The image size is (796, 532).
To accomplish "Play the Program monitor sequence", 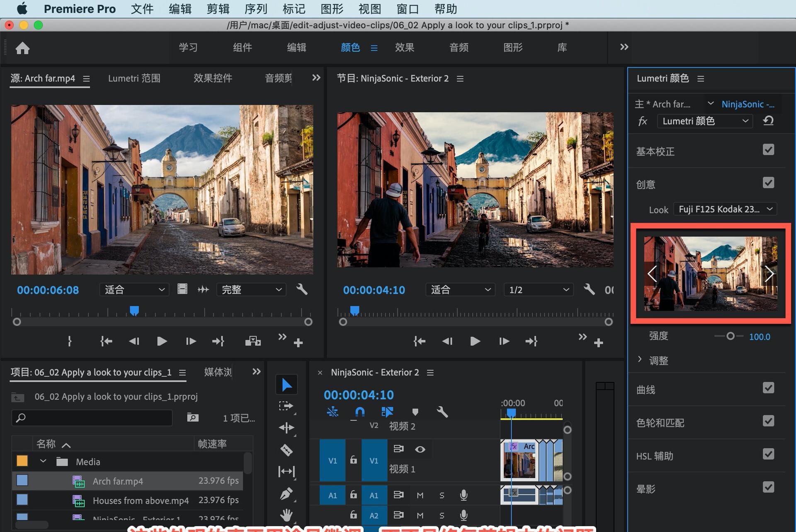I will point(475,341).
